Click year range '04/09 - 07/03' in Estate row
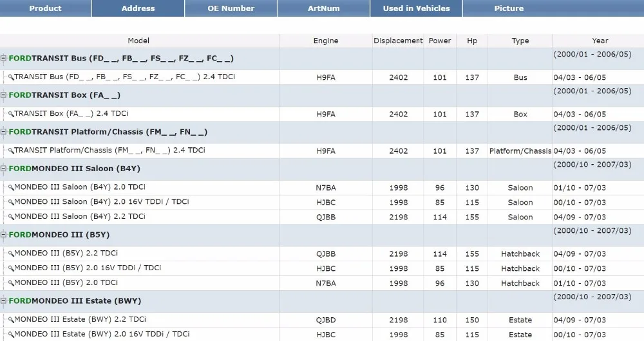The image size is (644, 341). click(580, 320)
